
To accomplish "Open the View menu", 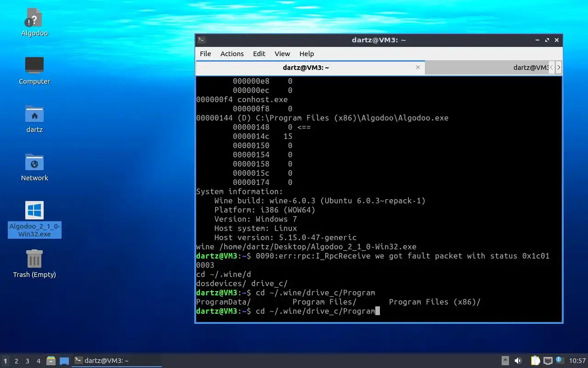I will pos(282,54).
